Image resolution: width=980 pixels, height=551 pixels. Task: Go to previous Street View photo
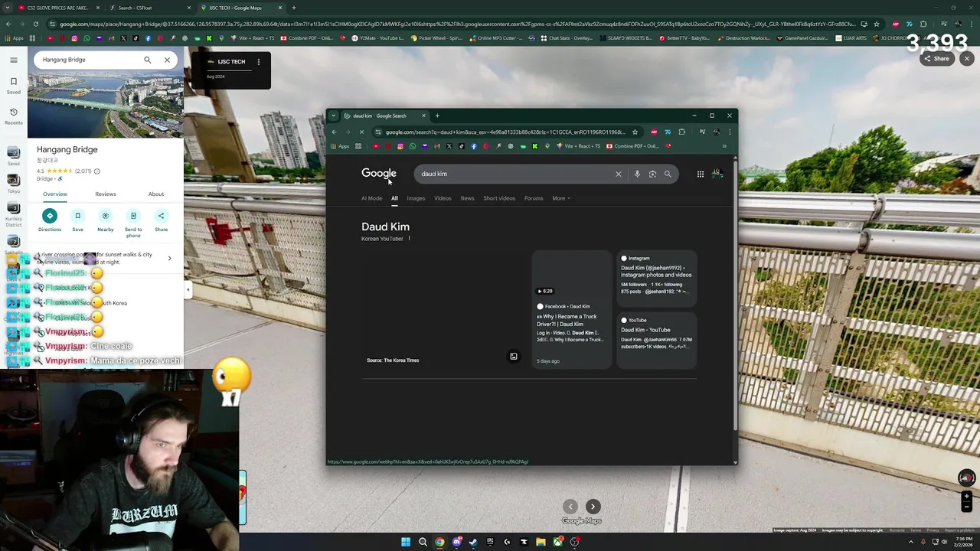point(570,507)
